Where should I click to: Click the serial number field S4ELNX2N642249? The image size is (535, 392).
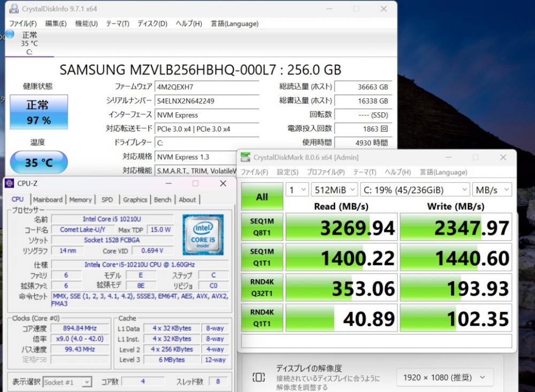pos(207,101)
